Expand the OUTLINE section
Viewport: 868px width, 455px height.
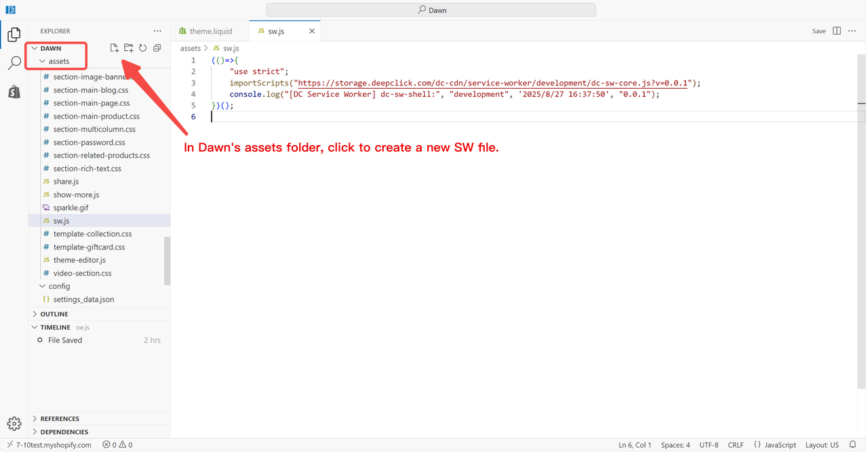[54, 314]
